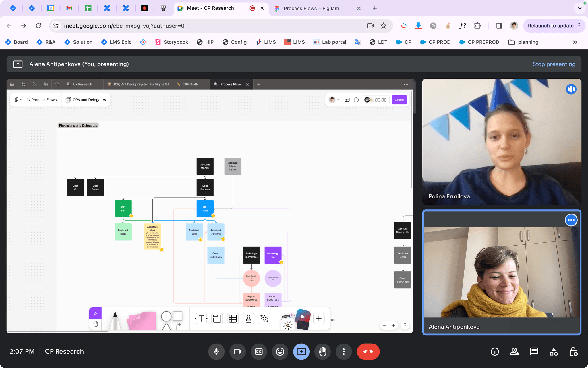Expand hidden bookmarks chevron
The width and height of the screenshot is (588, 368).
575,42
